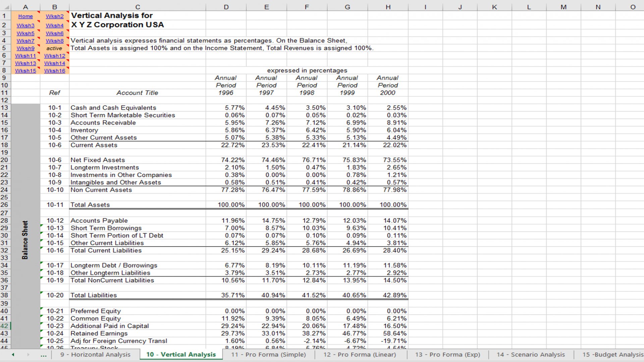Go to Wksh13 link

25,63
